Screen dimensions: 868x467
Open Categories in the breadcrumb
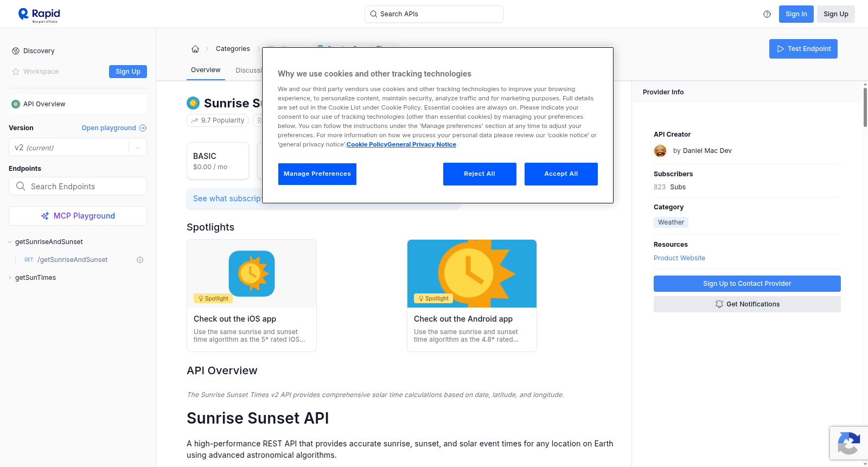pyautogui.click(x=233, y=49)
